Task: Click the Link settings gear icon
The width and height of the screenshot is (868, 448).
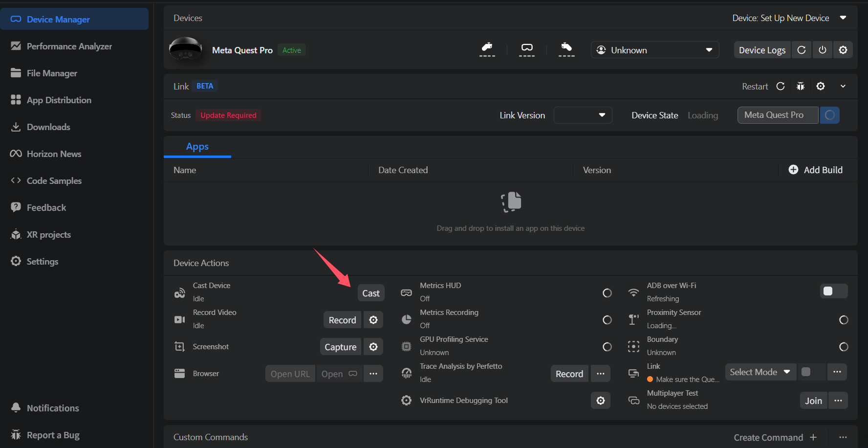Action: pyautogui.click(x=821, y=86)
